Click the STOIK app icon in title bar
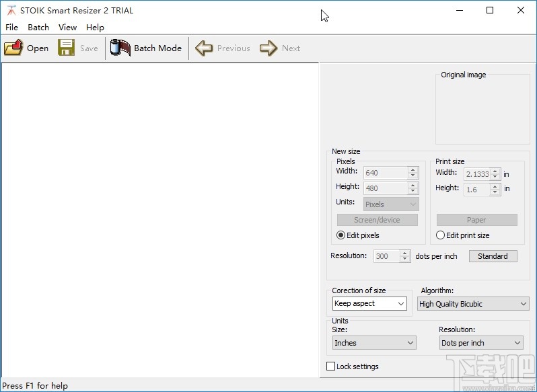The width and height of the screenshot is (537, 392). (x=11, y=10)
